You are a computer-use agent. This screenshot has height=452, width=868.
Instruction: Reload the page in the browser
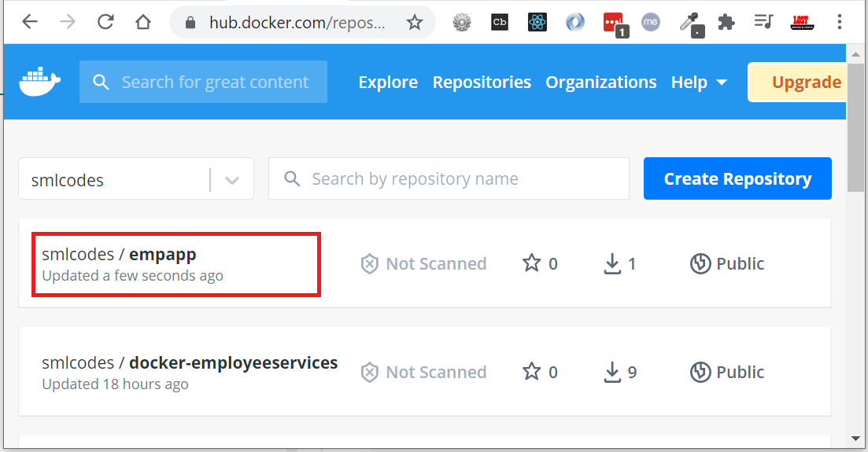[x=105, y=22]
